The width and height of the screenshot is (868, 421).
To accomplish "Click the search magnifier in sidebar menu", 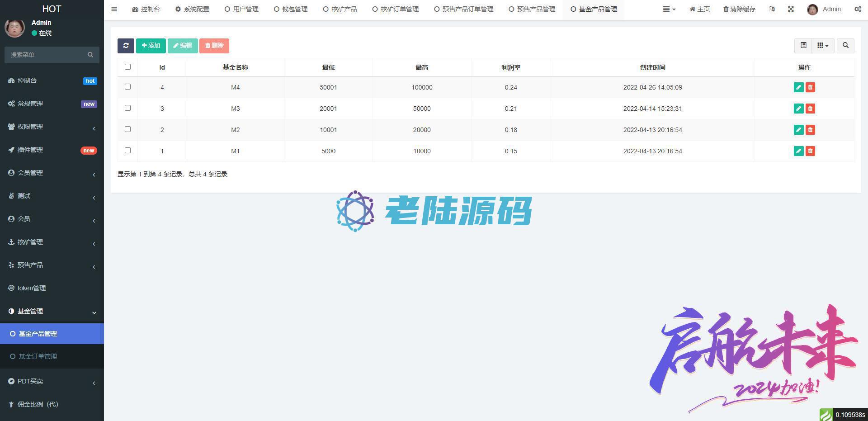I will pos(90,55).
